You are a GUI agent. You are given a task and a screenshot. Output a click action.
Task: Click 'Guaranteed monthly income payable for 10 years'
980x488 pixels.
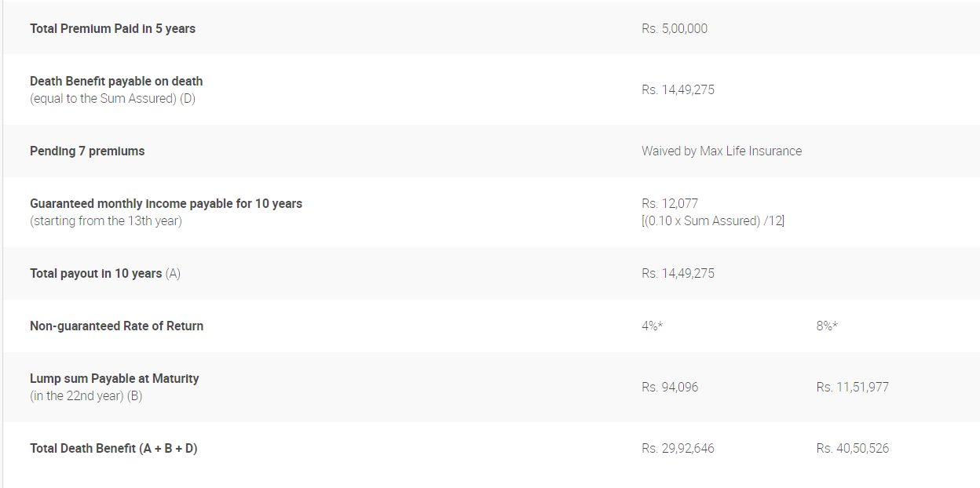[x=166, y=203]
